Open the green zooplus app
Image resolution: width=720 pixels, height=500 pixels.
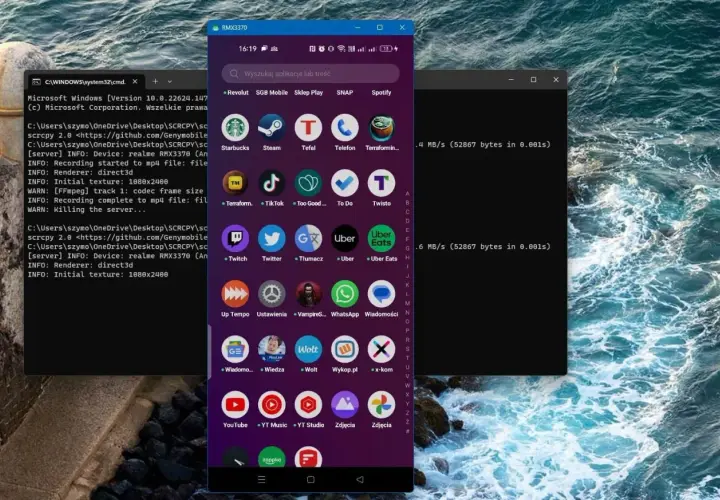pos(271,457)
